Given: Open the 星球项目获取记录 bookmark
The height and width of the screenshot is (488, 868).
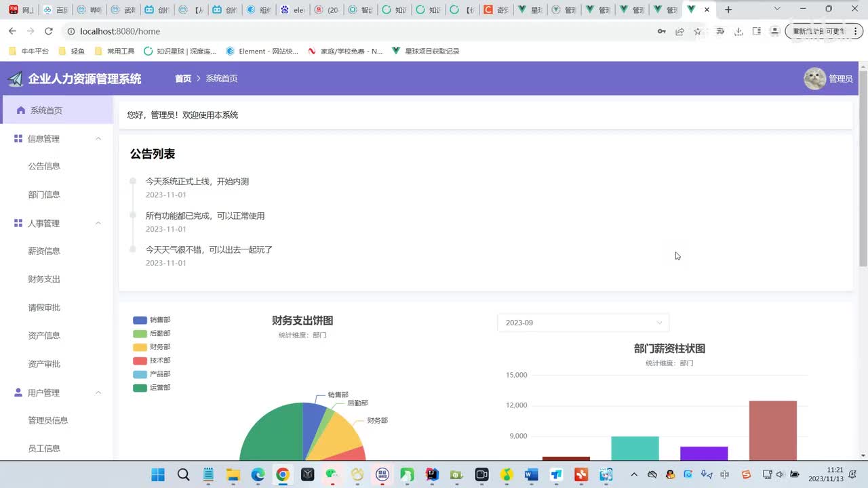Looking at the screenshot, I should coord(425,51).
